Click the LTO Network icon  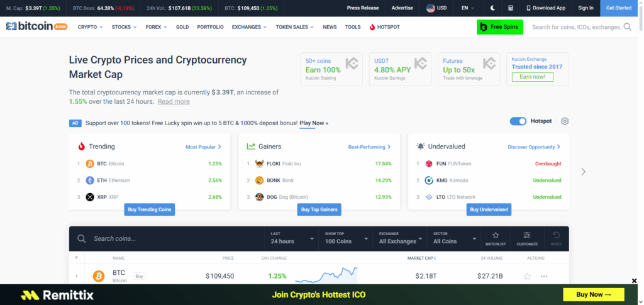point(429,197)
